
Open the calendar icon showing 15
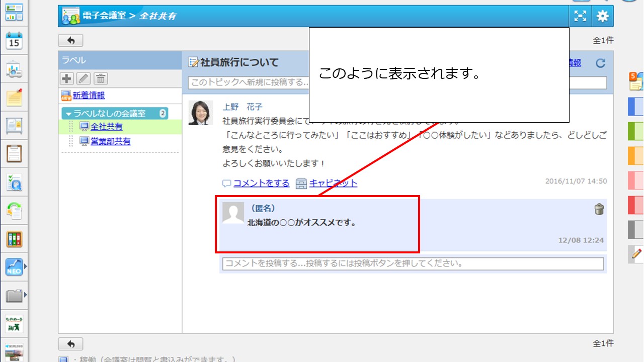pos(14,41)
